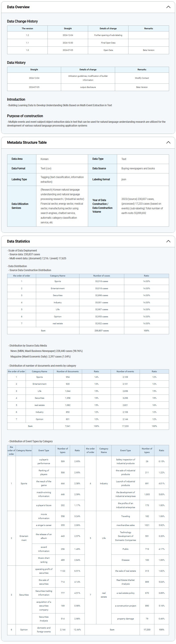Click the 'domestic and foreign events' cell
This screenshot has height=644, width=176.
point(44,629)
